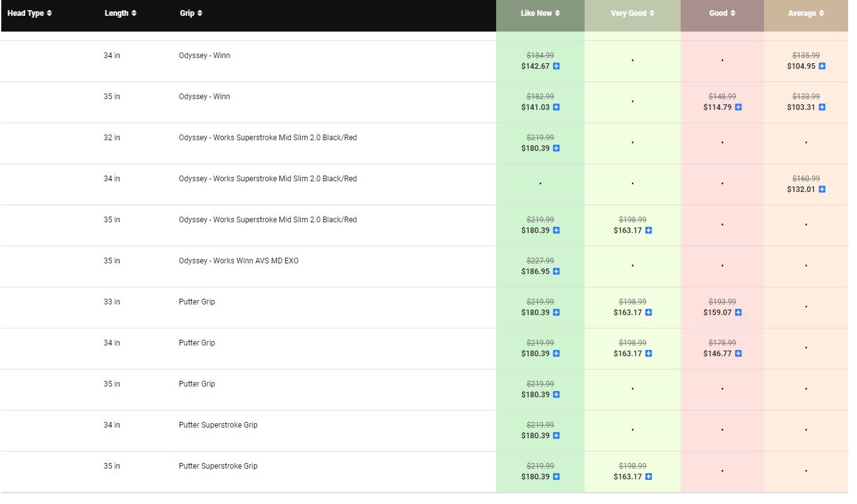Sort the table by Head Type

point(30,13)
